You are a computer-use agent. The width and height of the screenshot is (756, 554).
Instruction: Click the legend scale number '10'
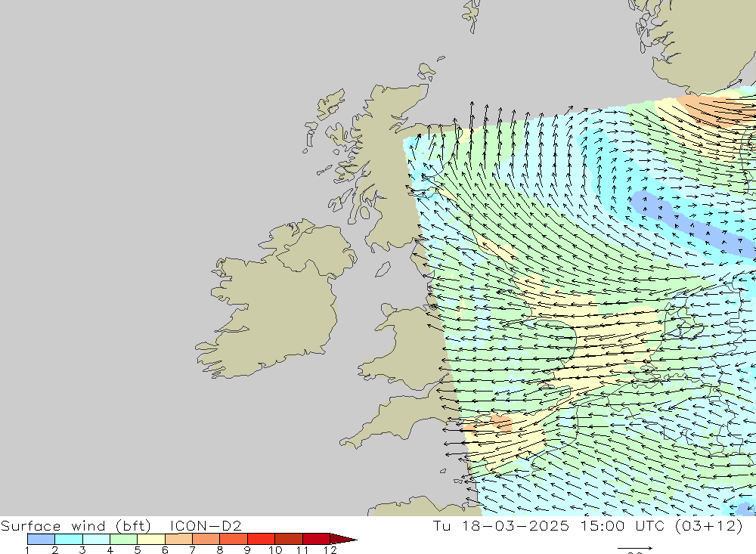pos(275,550)
